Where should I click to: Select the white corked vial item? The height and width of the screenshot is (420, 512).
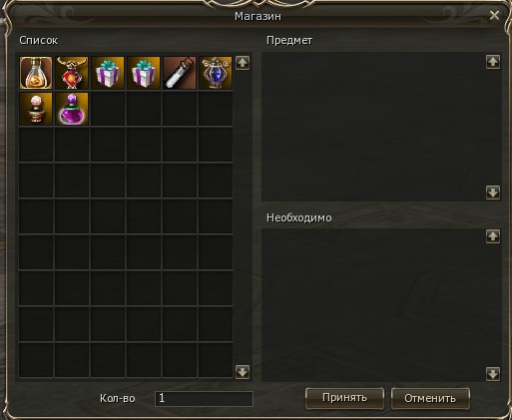tap(180, 73)
